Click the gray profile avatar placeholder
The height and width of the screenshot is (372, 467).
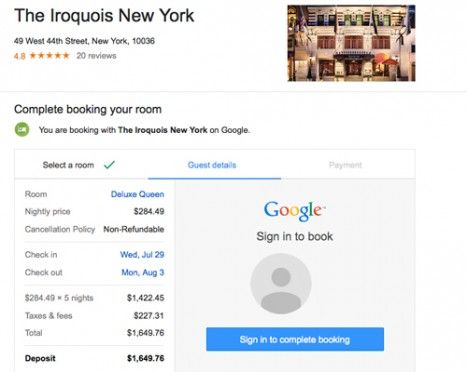[x=281, y=284]
